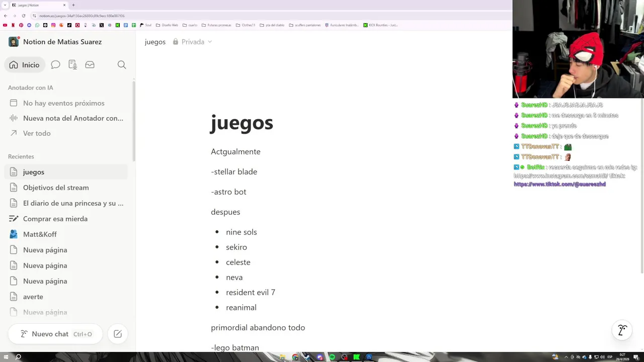644x362 pixels.
Task: Click resident evil 7 bullet item
Action: [251, 292]
